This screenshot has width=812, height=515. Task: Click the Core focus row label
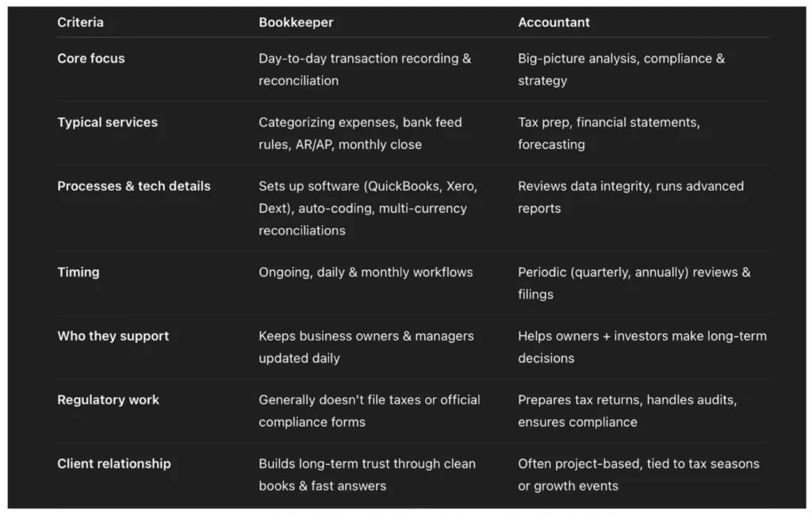[x=91, y=59]
